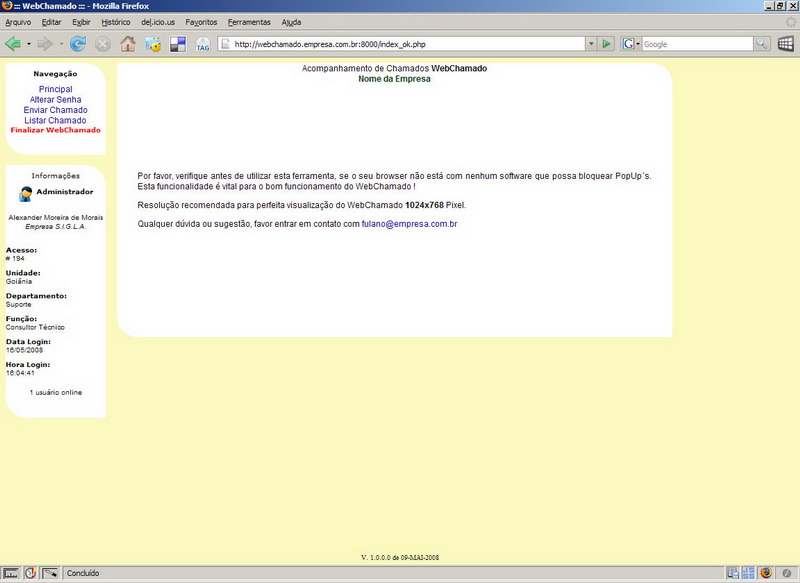Click the green Go arrow button
The width and height of the screenshot is (800, 583).
[x=607, y=44]
